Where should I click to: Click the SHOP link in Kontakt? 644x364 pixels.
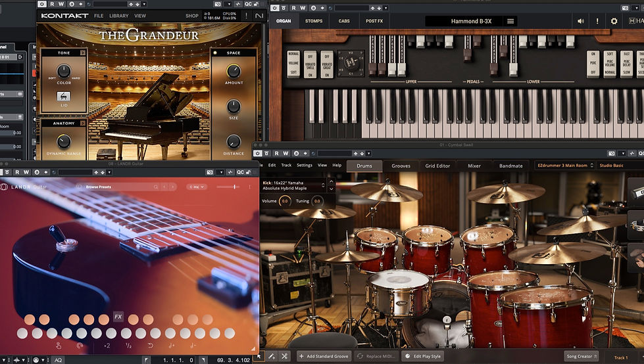(192, 16)
